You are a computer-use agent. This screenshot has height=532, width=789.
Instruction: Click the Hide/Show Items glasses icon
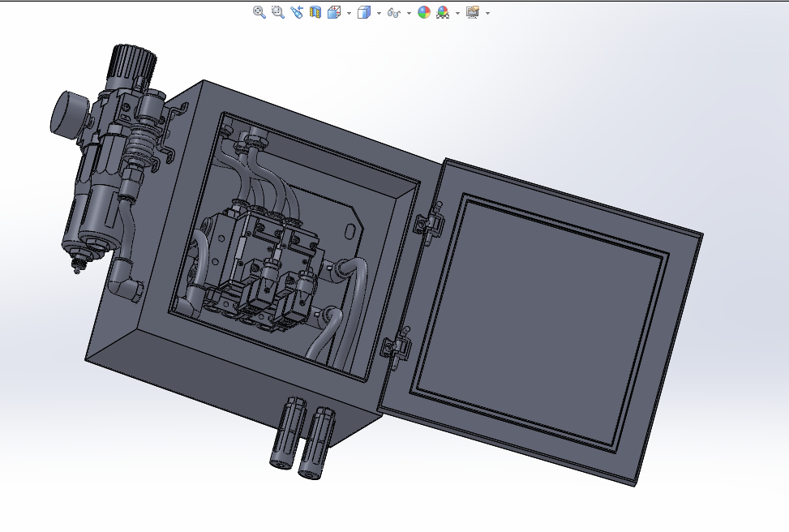click(394, 12)
